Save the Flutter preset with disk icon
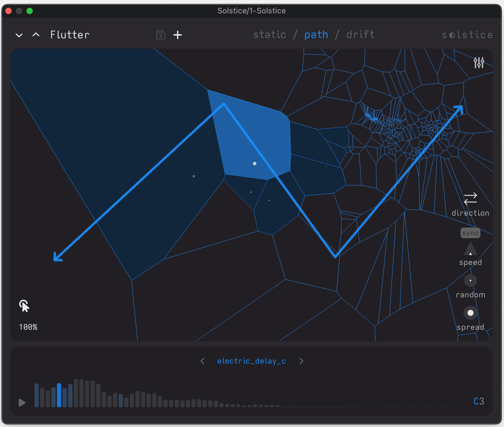504x427 pixels. tap(160, 35)
